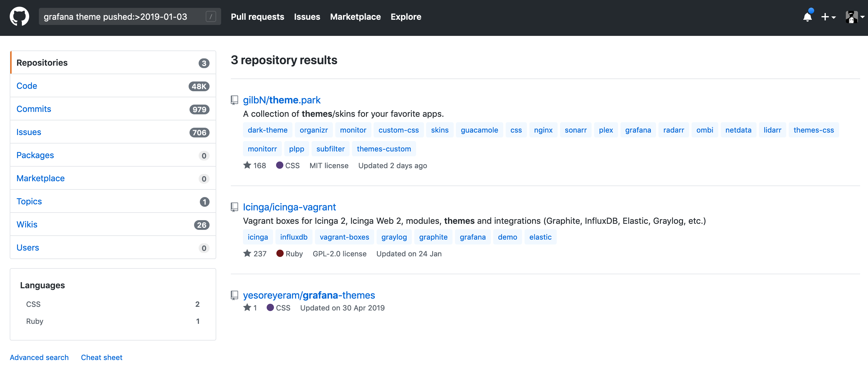This screenshot has width=868, height=374.
Task: Open the notifications bell
Action: [x=807, y=16]
